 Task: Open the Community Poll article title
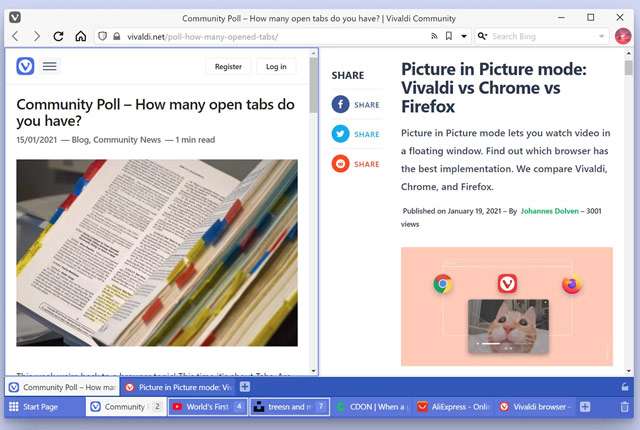[155, 112]
